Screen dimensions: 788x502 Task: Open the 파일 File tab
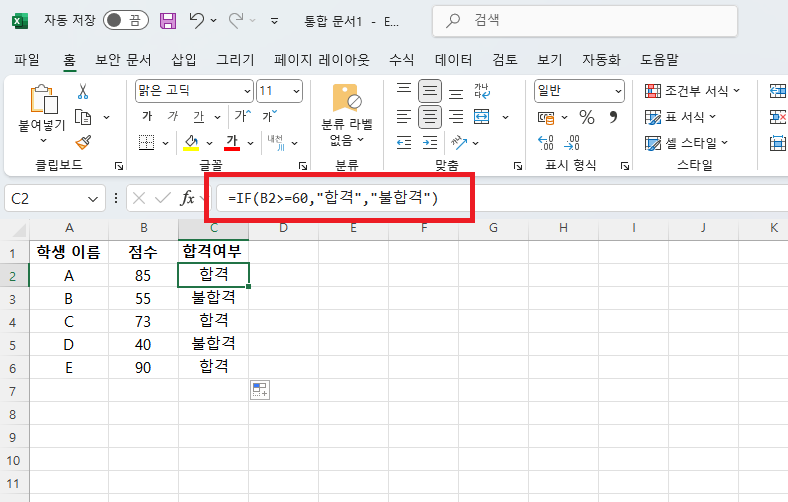[x=27, y=60]
